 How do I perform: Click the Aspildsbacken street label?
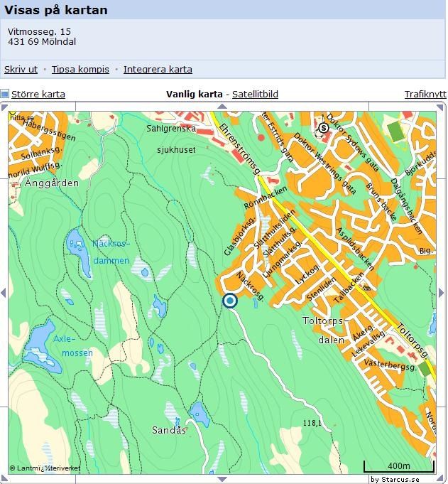click(x=355, y=249)
